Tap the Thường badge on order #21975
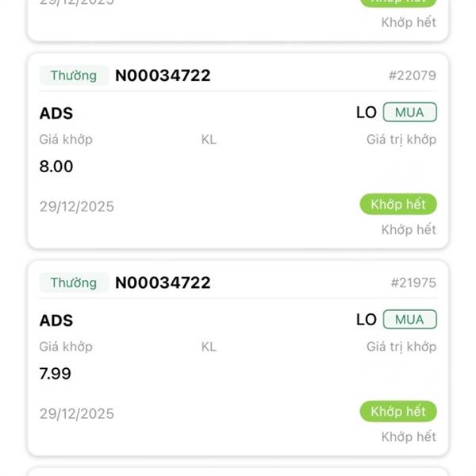This screenshot has width=476, height=476. (74, 283)
